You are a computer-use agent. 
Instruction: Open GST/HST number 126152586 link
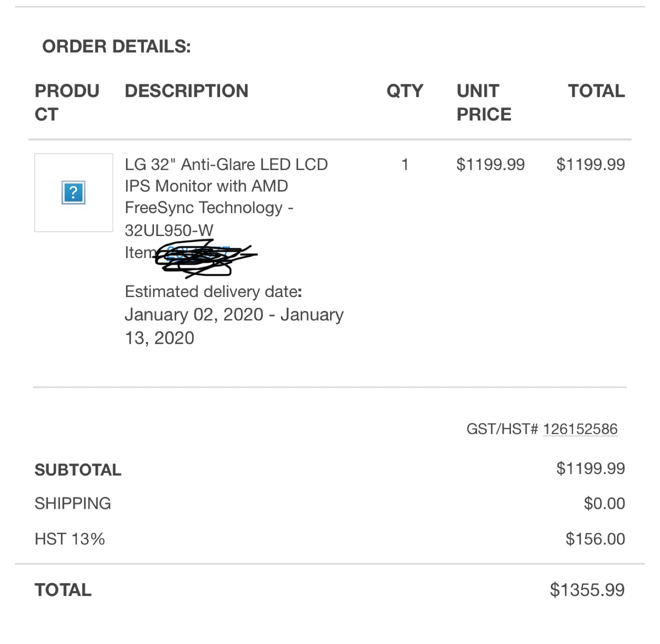pos(580,429)
